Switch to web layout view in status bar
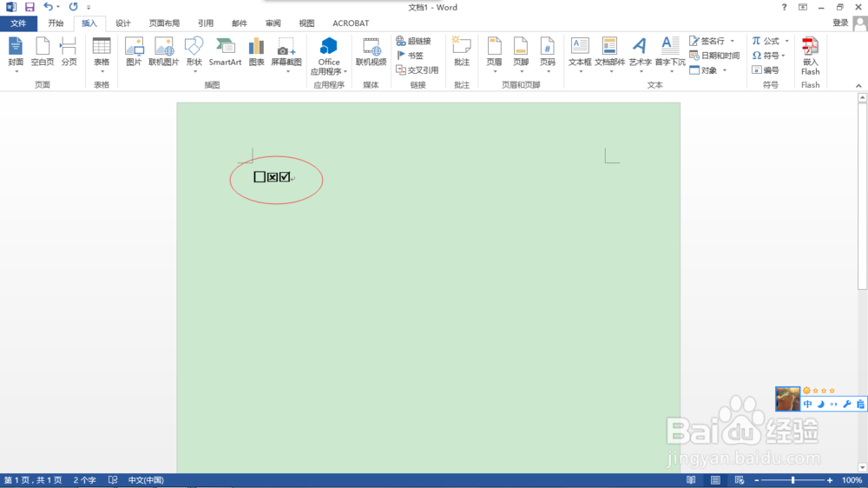This screenshot has width=868, height=488. click(739, 480)
